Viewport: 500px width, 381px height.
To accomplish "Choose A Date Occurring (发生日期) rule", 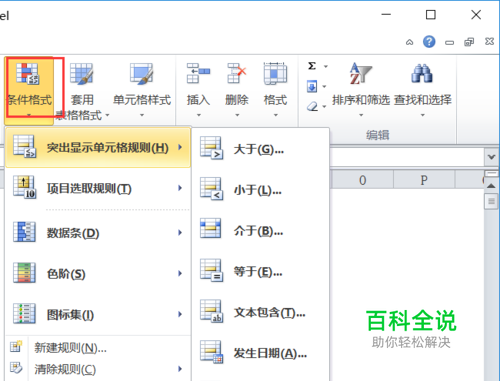I will pos(261,353).
